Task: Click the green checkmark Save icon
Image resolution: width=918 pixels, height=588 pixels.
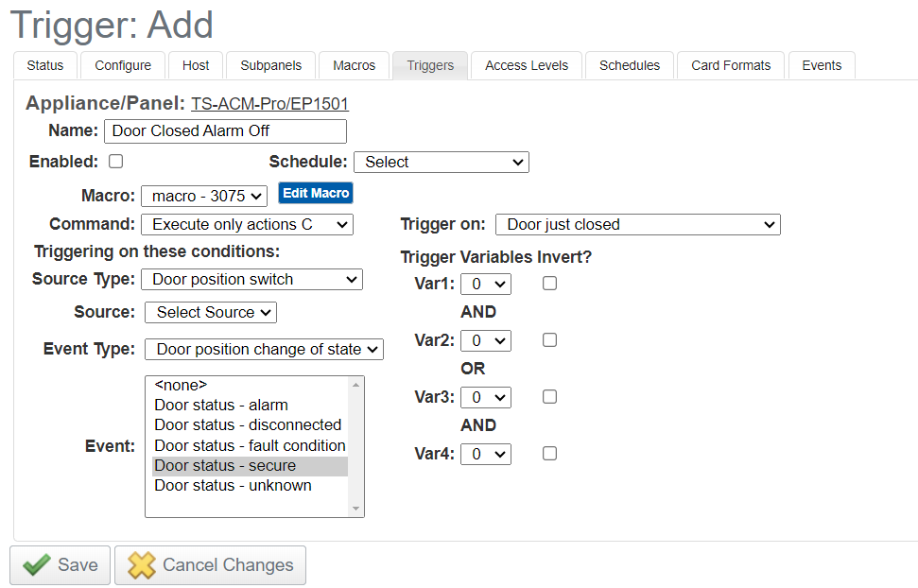Action: click(36, 564)
